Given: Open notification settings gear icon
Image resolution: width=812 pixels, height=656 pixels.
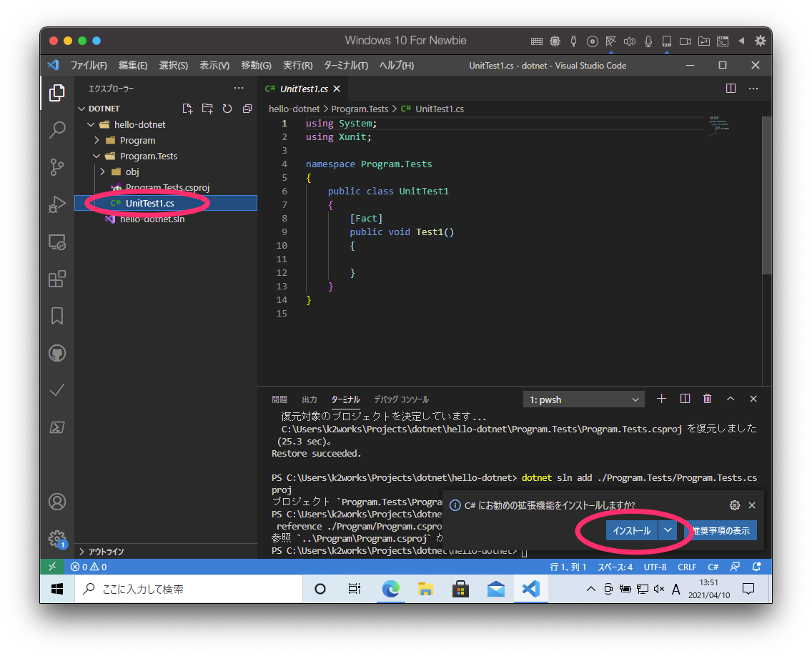Looking at the screenshot, I should click(734, 505).
